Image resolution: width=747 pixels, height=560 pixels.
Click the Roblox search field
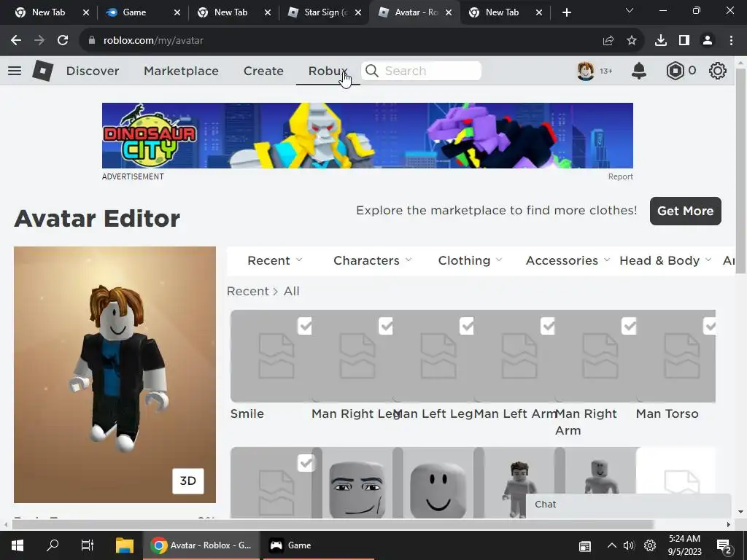(421, 71)
